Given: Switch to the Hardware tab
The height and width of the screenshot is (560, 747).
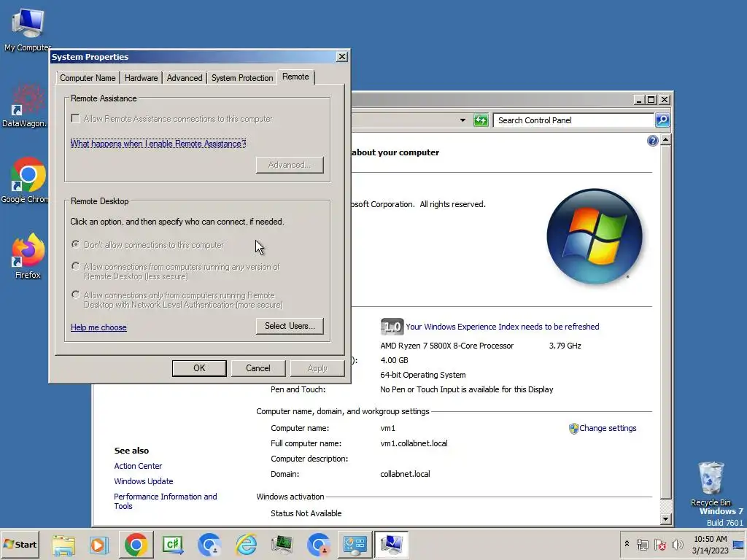Looking at the screenshot, I should [141, 77].
